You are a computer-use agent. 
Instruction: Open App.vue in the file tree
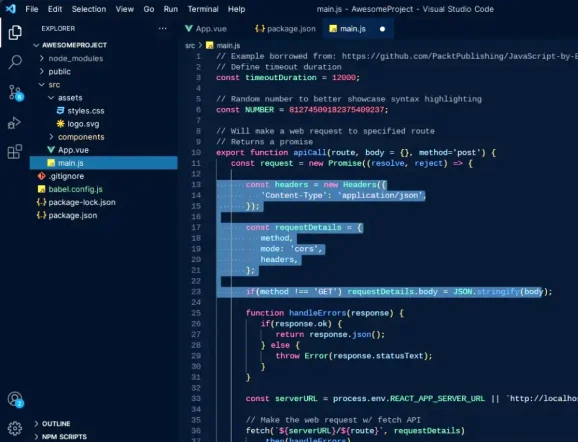[73, 150]
